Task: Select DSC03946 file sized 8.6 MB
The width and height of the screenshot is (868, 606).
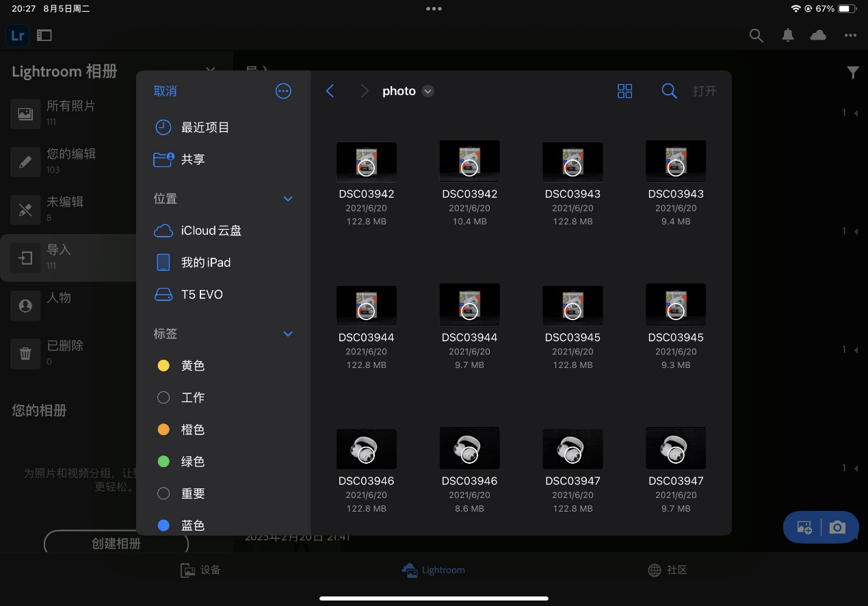Action: pos(470,471)
